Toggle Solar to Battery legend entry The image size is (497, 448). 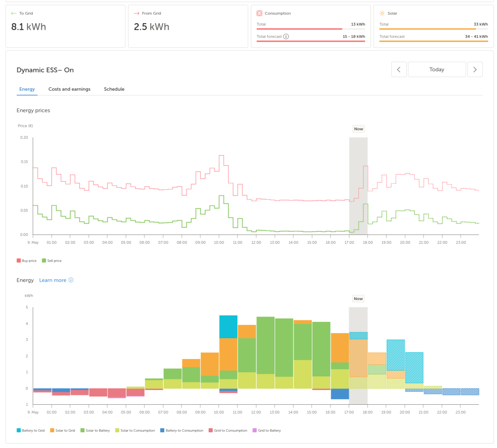[x=95, y=430]
